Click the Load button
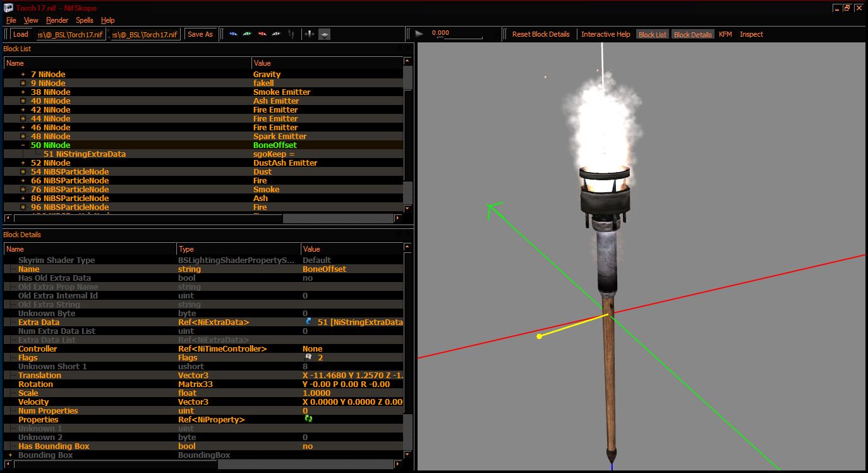868x473 pixels. coord(20,34)
